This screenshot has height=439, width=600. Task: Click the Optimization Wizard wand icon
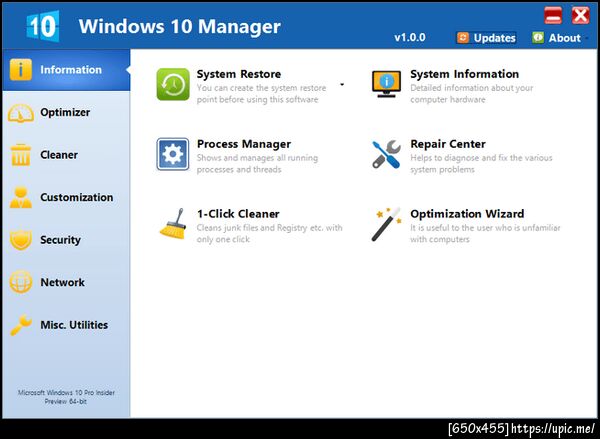tap(386, 224)
